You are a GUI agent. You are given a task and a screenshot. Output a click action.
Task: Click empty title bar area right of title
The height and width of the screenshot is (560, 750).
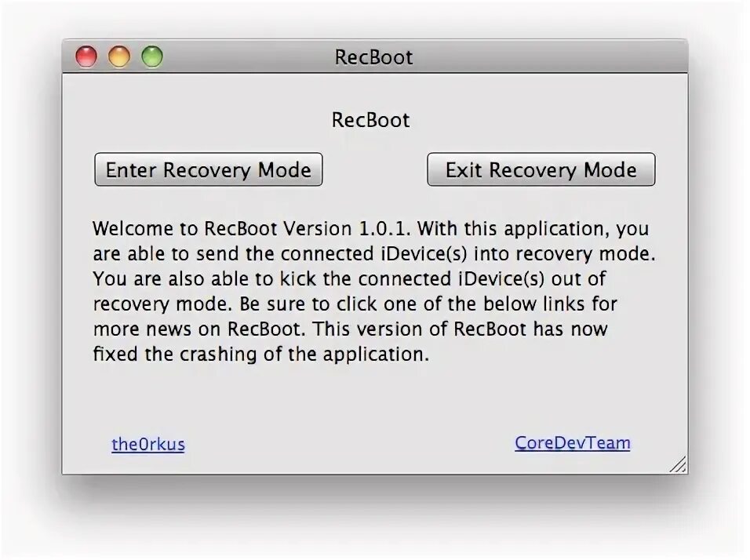[x=549, y=57]
